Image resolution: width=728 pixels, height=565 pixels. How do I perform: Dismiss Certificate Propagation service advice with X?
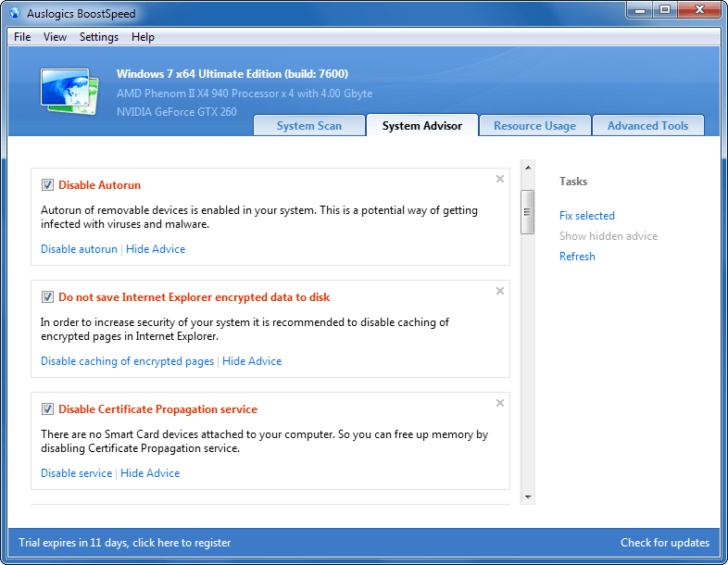pos(500,403)
